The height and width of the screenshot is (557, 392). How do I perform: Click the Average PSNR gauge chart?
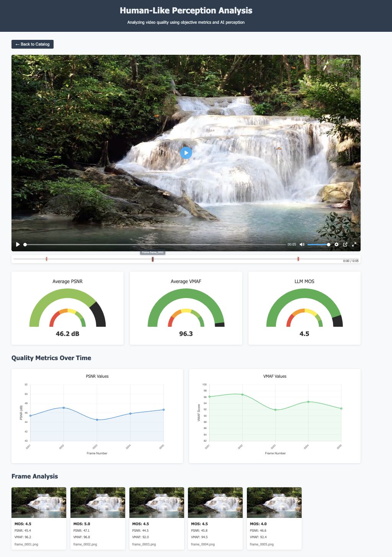pyautogui.click(x=67, y=308)
